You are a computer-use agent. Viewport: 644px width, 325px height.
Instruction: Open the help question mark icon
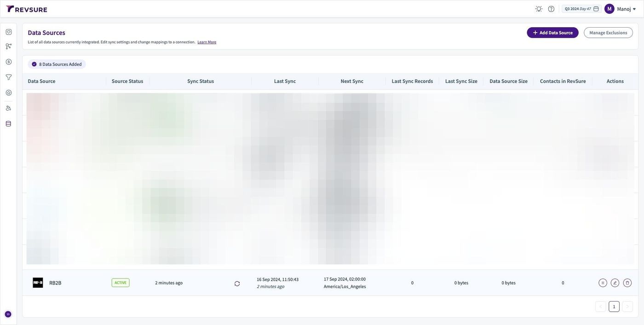click(551, 9)
